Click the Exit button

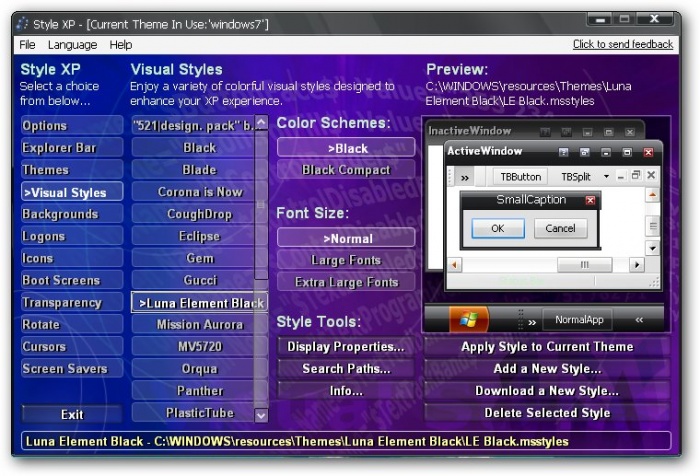tap(72, 414)
